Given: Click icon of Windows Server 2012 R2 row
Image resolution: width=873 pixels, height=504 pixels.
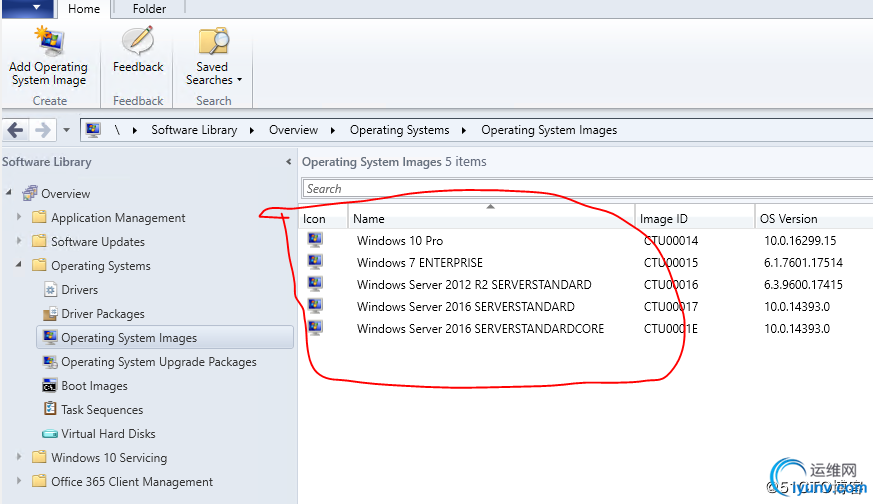Looking at the screenshot, I should pos(315,283).
